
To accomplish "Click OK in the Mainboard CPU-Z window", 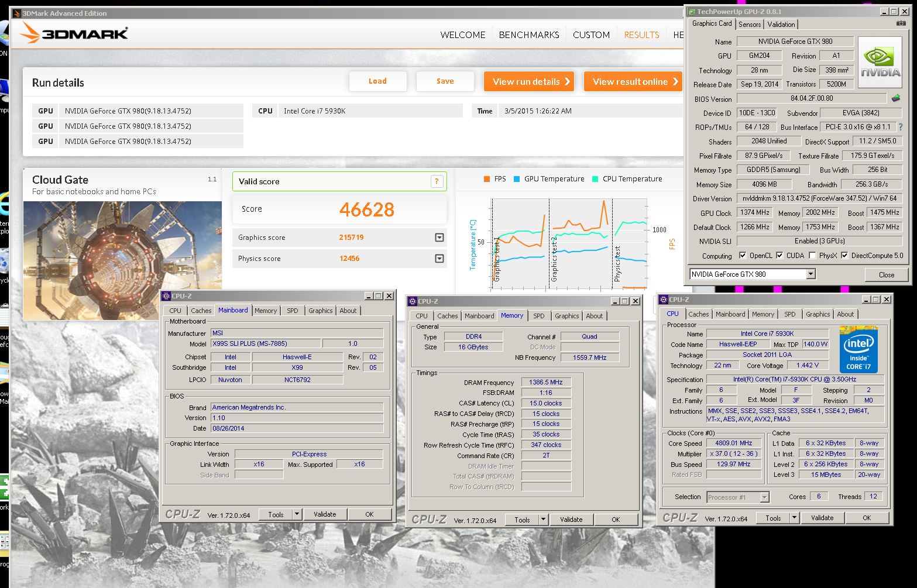I will (369, 514).
